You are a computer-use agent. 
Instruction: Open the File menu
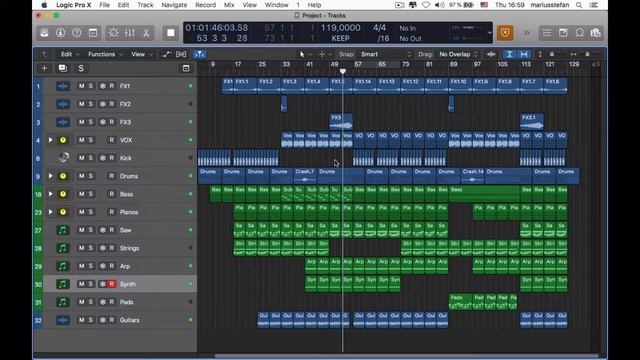click(x=104, y=5)
